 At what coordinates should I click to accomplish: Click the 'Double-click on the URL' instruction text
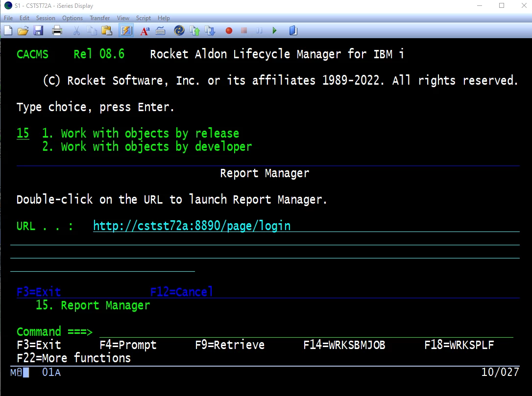(x=171, y=199)
